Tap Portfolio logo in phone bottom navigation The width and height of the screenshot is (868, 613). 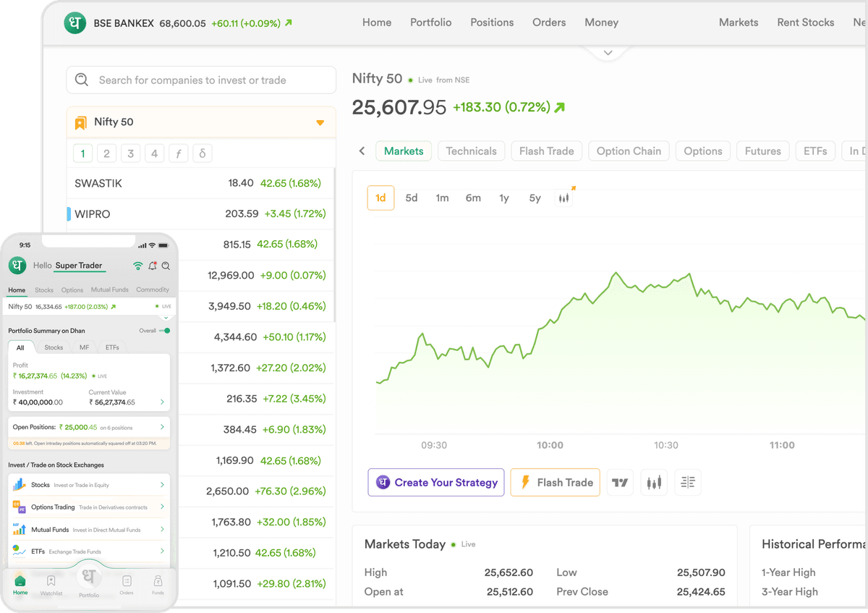(89, 577)
